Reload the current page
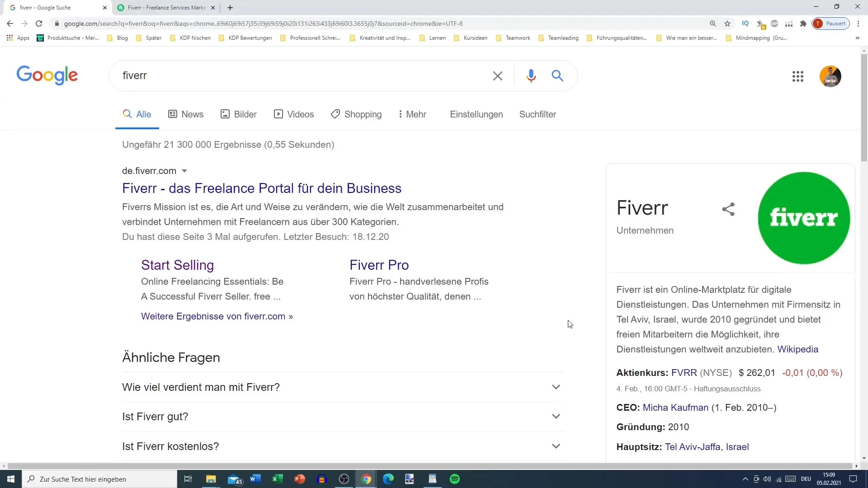Screen dimensions: 868x488 point(39,23)
